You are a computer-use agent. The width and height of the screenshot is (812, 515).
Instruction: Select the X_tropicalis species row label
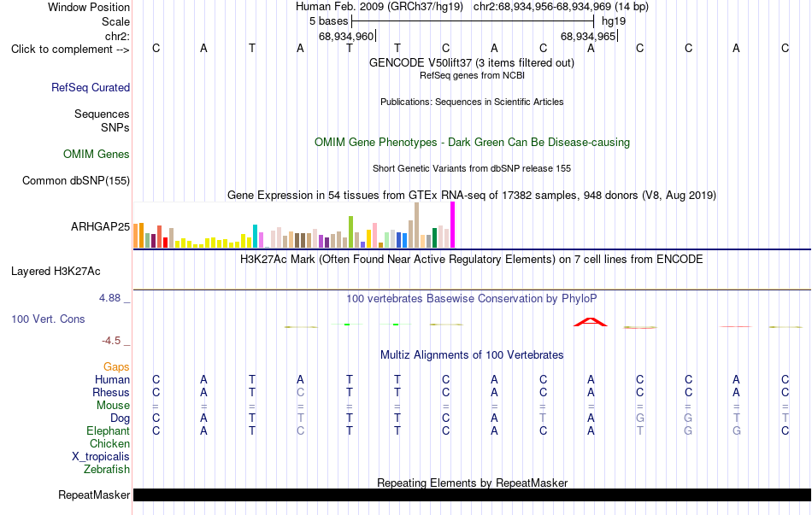click(101, 457)
